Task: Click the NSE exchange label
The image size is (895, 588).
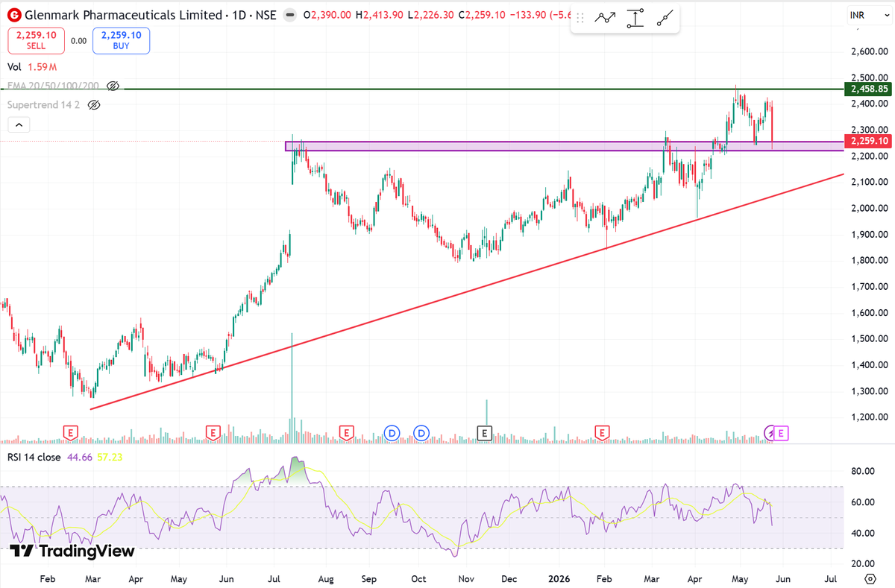Action: [x=266, y=15]
